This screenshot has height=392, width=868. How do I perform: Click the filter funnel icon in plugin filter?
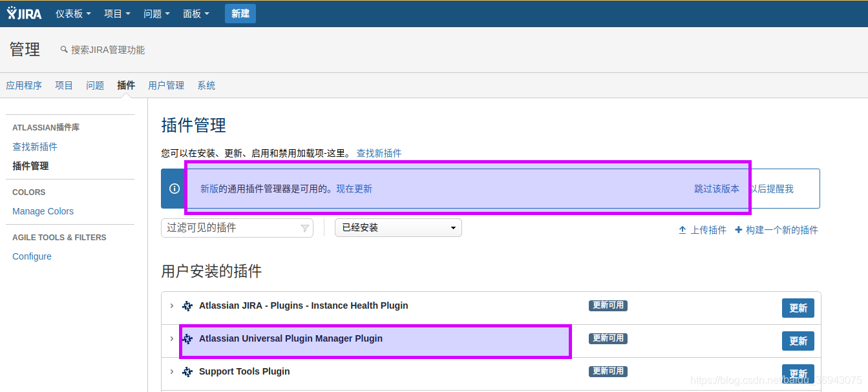tap(305, 228)
